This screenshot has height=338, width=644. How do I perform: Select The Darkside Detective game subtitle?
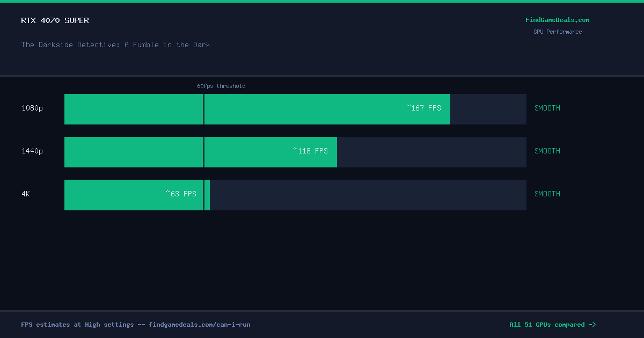click(x=115, y=45)
